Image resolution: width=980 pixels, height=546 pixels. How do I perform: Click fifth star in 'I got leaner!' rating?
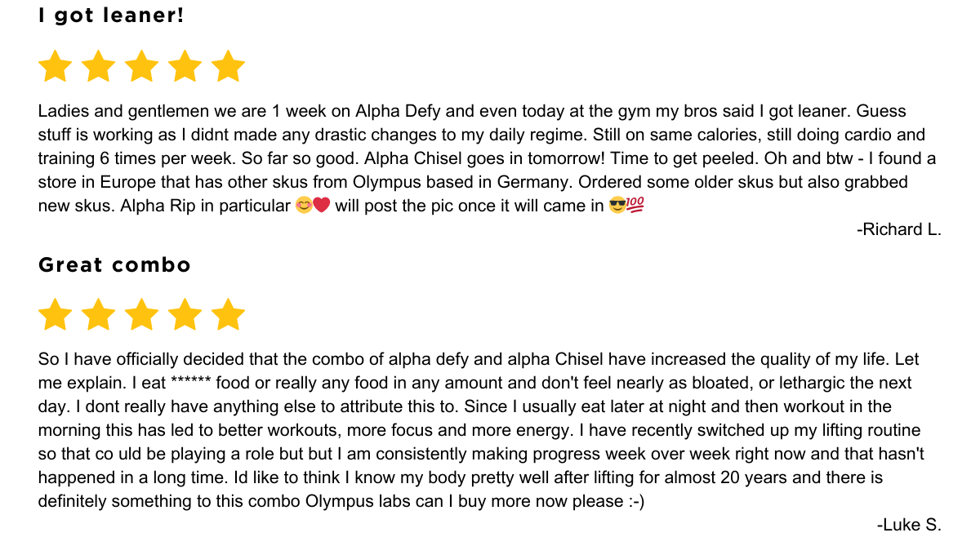pos(228,66)
